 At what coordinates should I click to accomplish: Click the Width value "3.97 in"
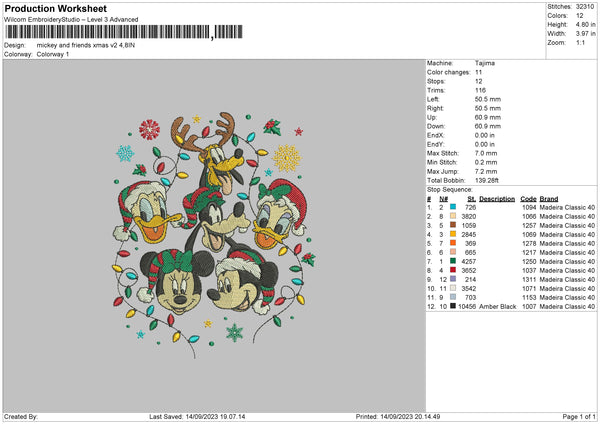click(585, 34)
